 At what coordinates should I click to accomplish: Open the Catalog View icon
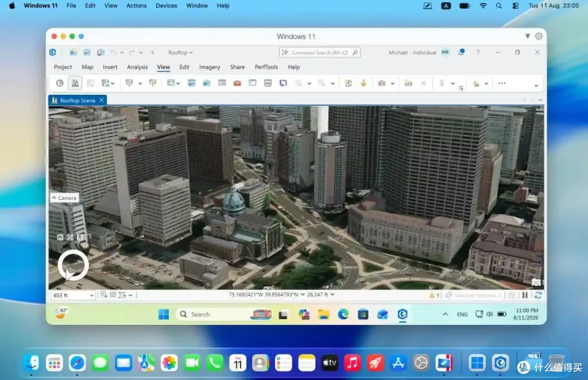point(207,83)
